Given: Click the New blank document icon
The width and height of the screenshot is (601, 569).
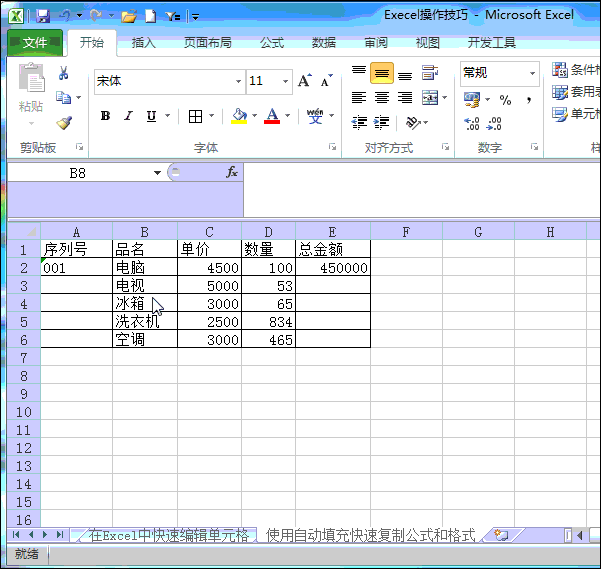Looking at the screenshot, I should click(x=150, y=16).
